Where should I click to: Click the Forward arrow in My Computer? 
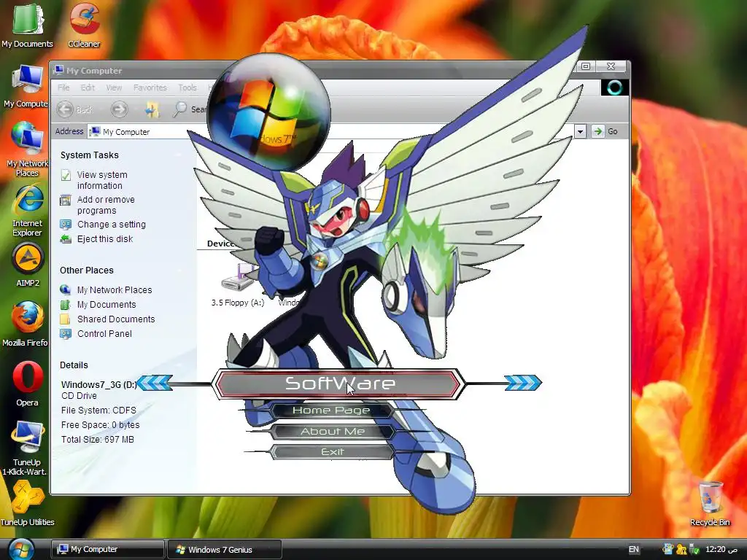point(119,109)
